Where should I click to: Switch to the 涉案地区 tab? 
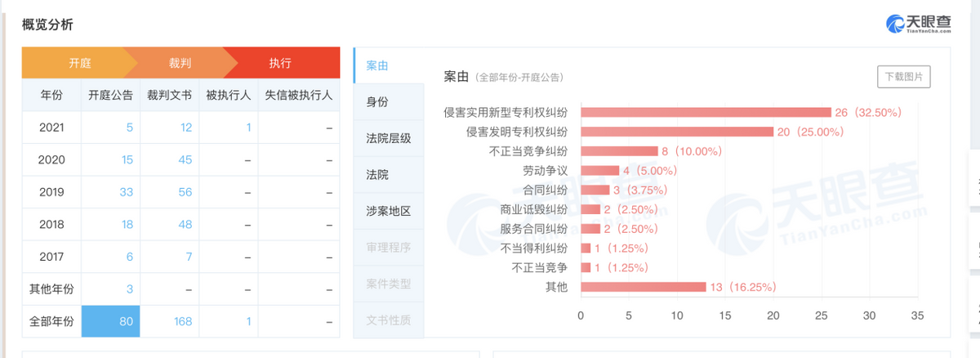pos(389,211)
